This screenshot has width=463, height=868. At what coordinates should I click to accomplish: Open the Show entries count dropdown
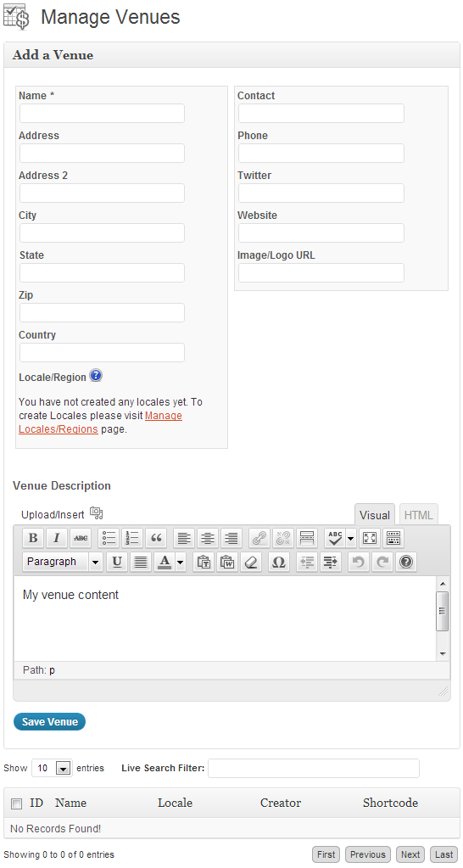pos(52,768)
